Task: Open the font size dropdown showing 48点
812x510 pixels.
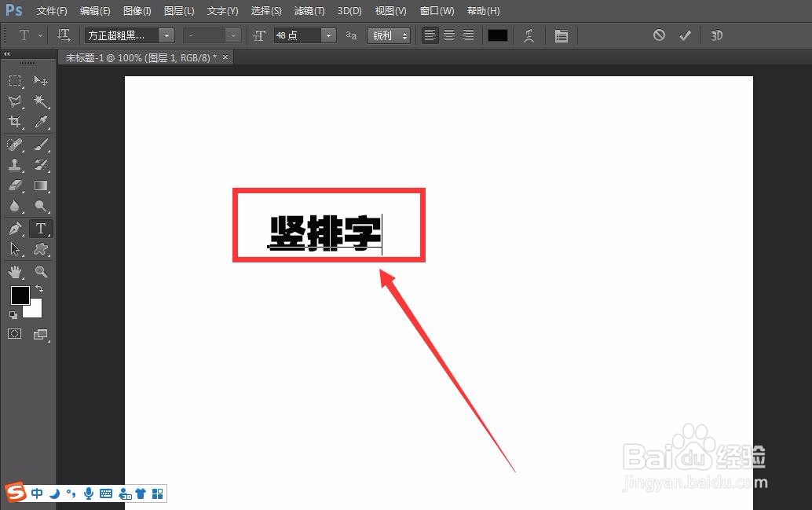Action: tap(329, 35)
